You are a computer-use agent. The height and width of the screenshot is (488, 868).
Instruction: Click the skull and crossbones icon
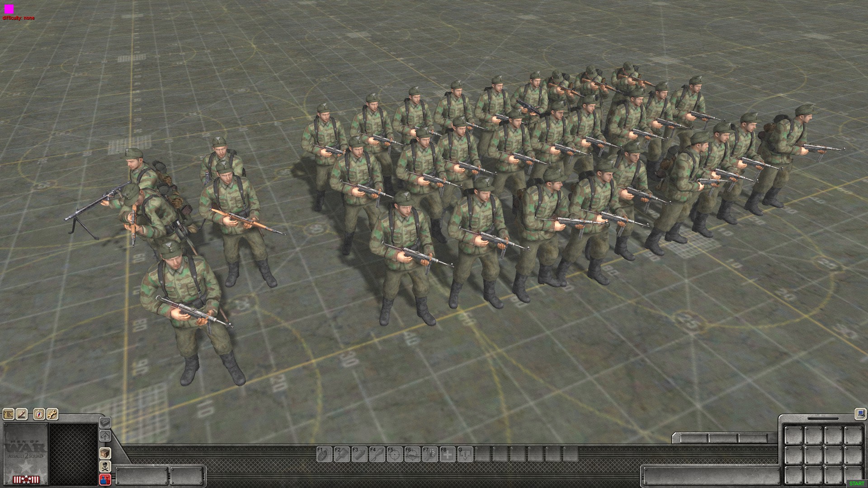pos(105,466)
